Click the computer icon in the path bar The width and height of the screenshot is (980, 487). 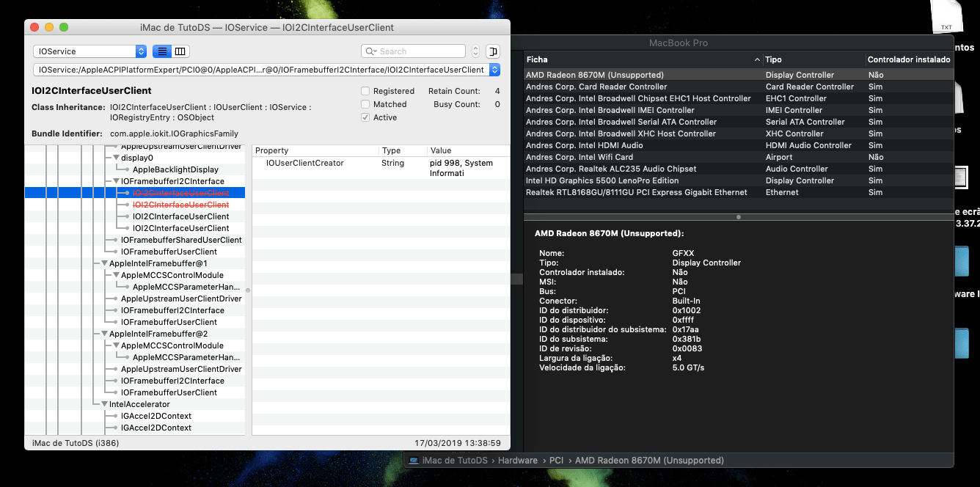point(414,461)
